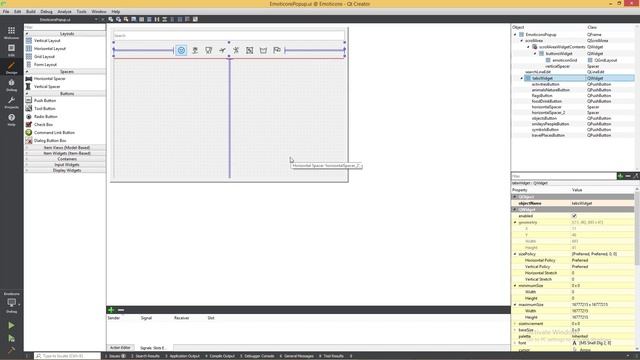Click Adjust Size toolbar icon
Screen dimensions: 640x360
tap(195, 19)
